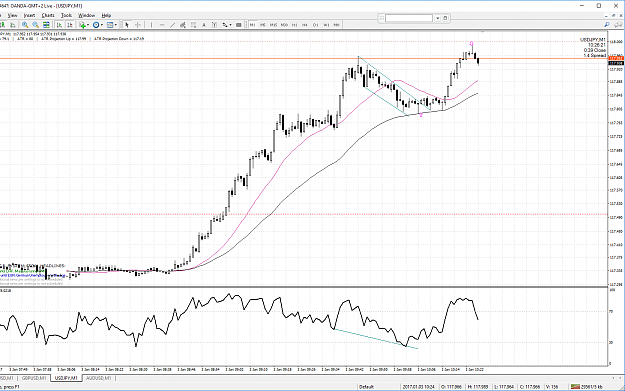Screen dimensions: 625x391
Task: Open the Window menu
Action: pyautogui.click(x=86, y=15)
